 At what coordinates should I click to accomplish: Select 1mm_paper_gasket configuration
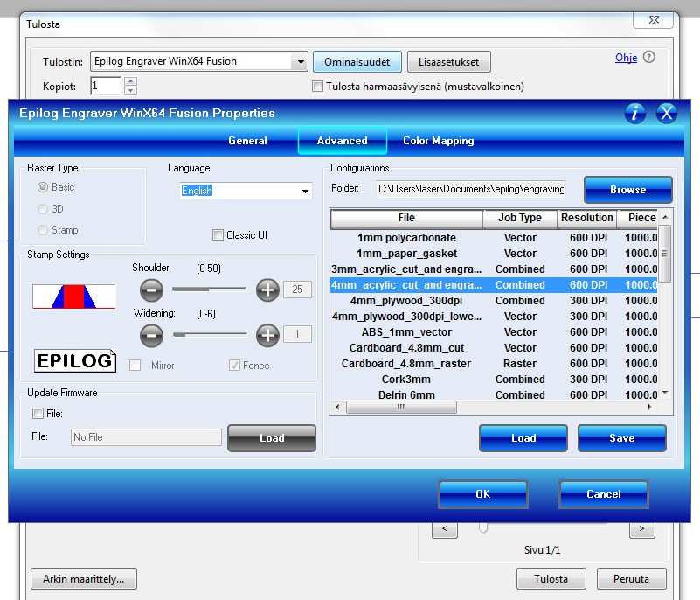pos(494,254)
